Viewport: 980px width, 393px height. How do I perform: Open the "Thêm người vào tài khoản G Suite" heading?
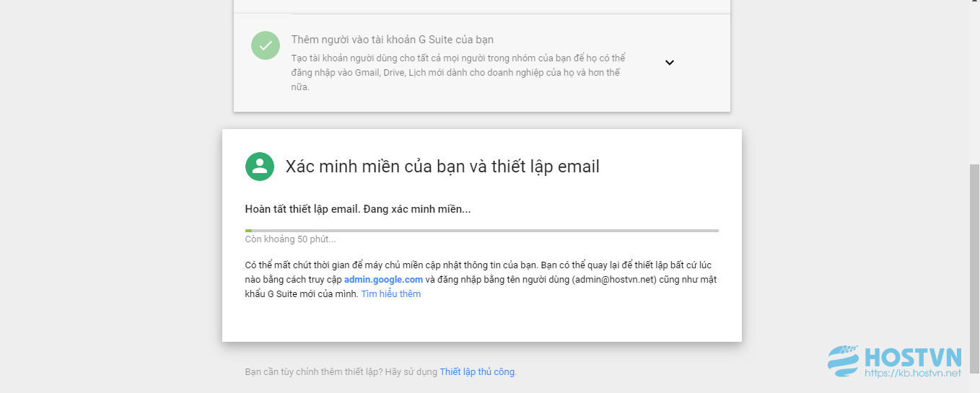point(393,40)
